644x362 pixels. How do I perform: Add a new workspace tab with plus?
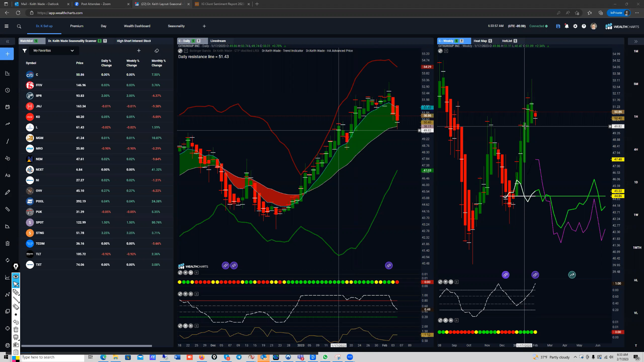tap(204, 26)
